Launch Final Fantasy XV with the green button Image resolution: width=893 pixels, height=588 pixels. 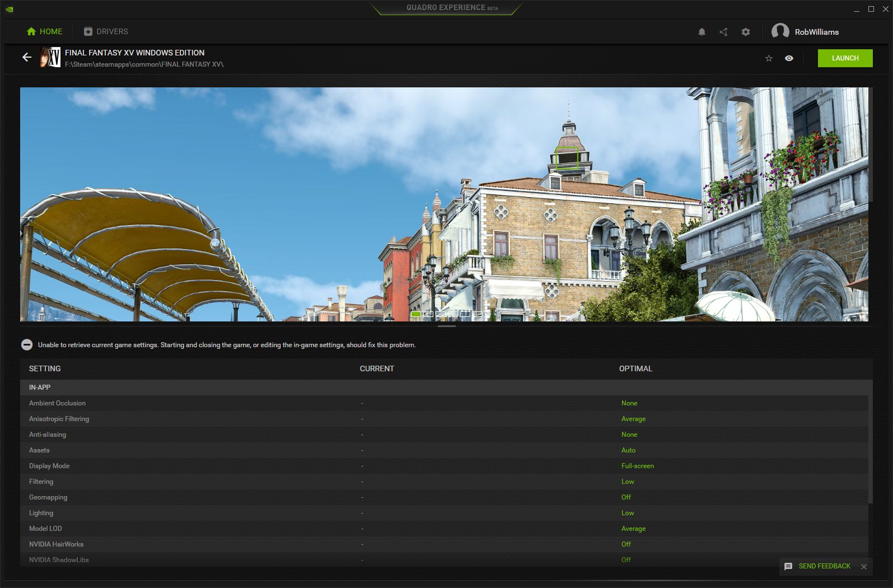pos(845,58)
